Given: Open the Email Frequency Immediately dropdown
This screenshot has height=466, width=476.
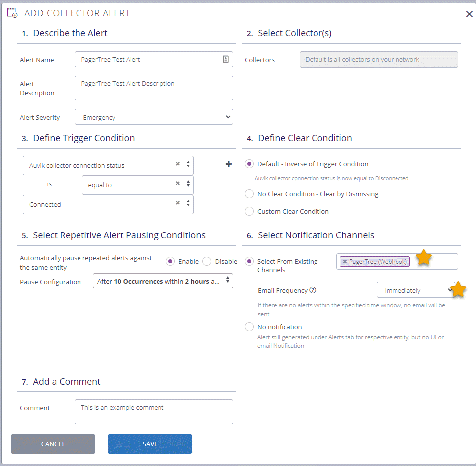Looking at the screenshot, I should tap(415, 290).
